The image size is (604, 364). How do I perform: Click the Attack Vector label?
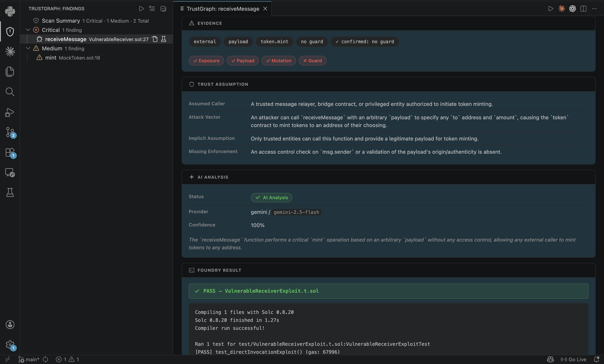(204, 117)
